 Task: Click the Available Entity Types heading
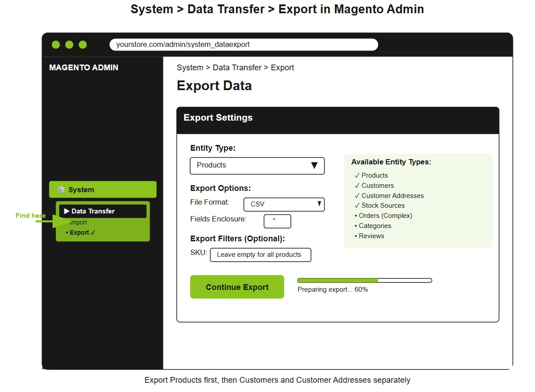tap(391, 162)
